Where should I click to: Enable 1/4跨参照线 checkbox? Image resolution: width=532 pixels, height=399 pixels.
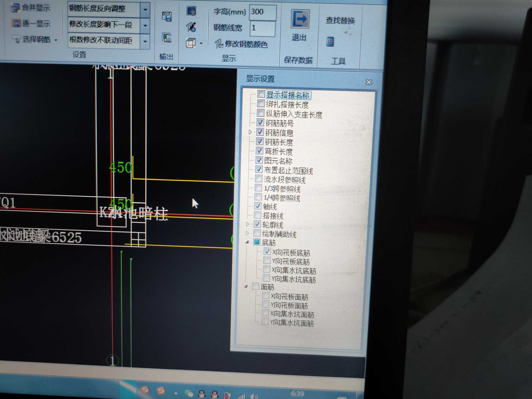pyautogui.click(x=258, y=197)
